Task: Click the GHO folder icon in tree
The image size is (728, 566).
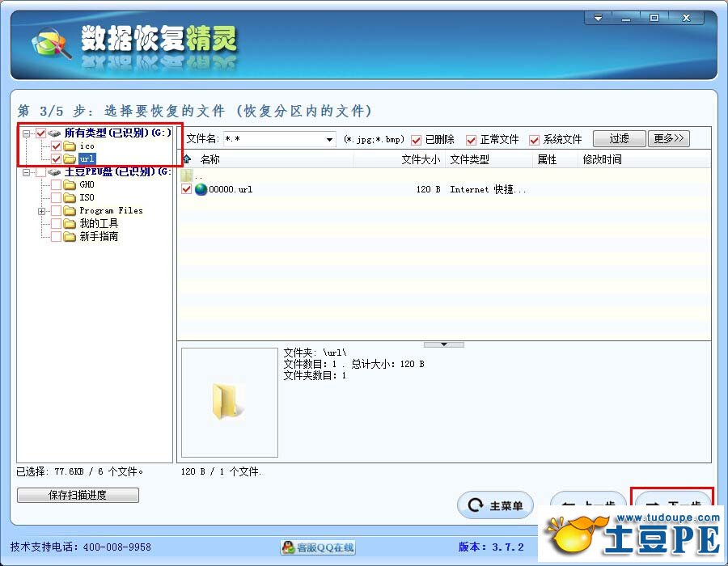Action: point(70,185)
